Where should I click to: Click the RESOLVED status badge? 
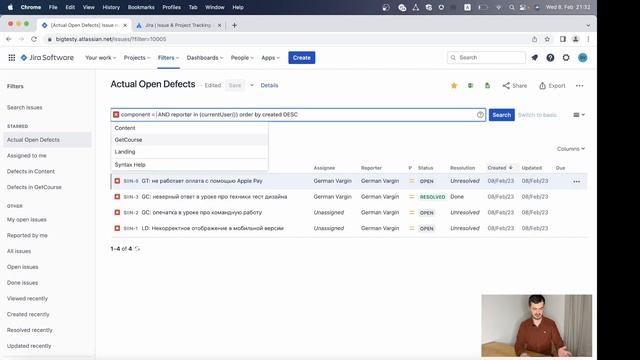[x=432, y=197]
